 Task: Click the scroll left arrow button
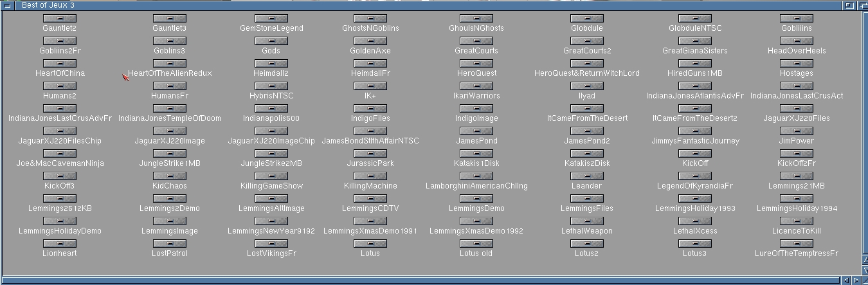click(845, 280)
